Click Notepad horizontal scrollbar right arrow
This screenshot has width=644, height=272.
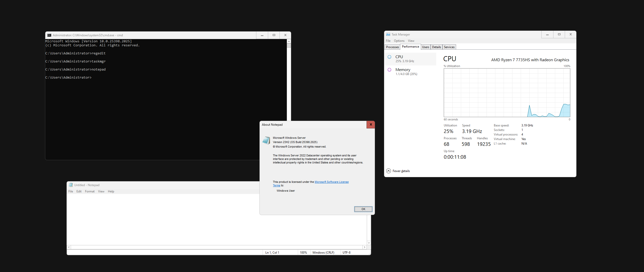click(x=365, y=247)
